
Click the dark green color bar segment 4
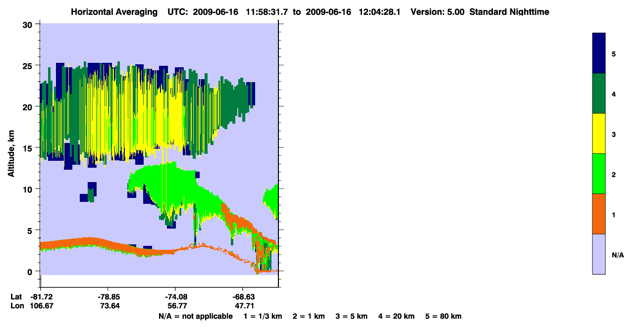point(599,94)
